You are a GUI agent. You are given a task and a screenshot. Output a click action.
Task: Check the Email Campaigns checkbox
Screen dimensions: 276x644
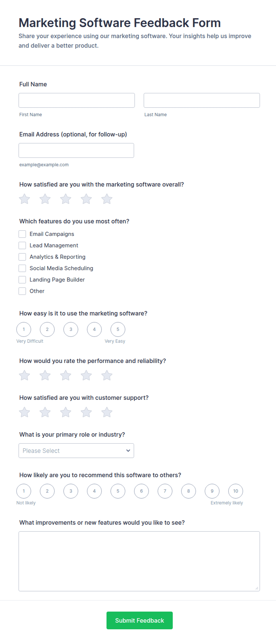[x=22, y=234]
